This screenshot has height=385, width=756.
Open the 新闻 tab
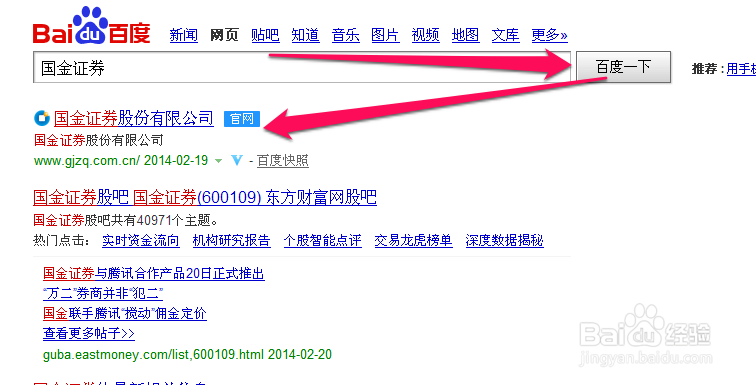(184, 35)
